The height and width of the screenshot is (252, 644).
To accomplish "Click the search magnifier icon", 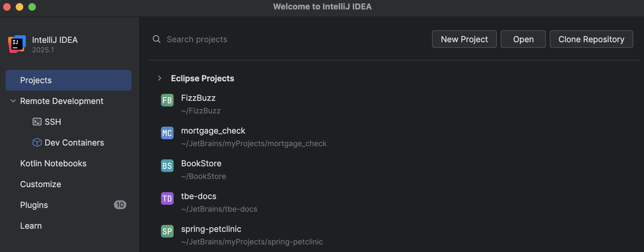I will [x=156, y=39].
